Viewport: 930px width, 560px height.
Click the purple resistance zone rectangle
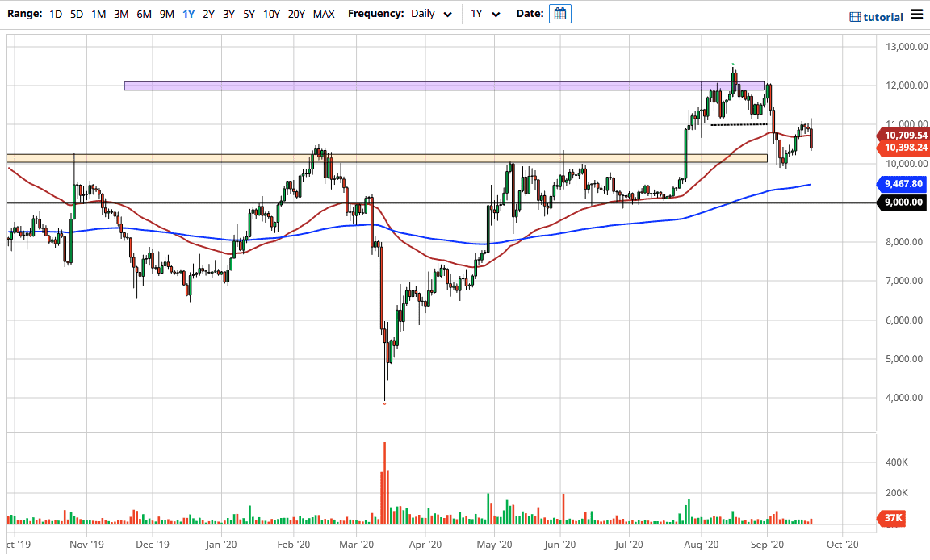click(x=444, y=85)
